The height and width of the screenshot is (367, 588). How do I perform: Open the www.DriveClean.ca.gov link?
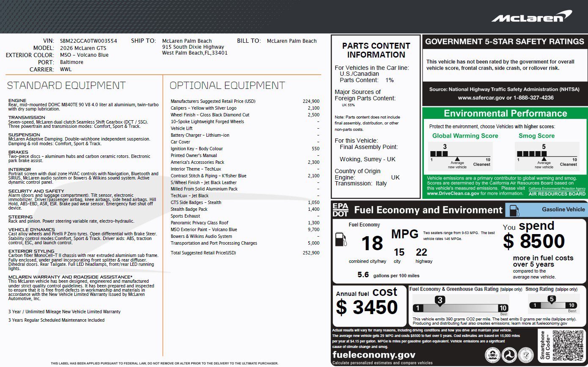click(453, 193)
